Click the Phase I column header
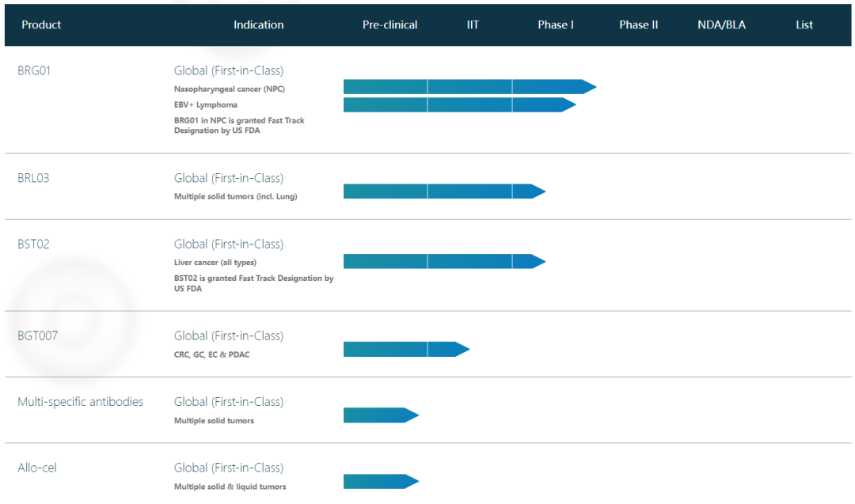The height and width of the screenshot is (504, 855). (556, 25)
